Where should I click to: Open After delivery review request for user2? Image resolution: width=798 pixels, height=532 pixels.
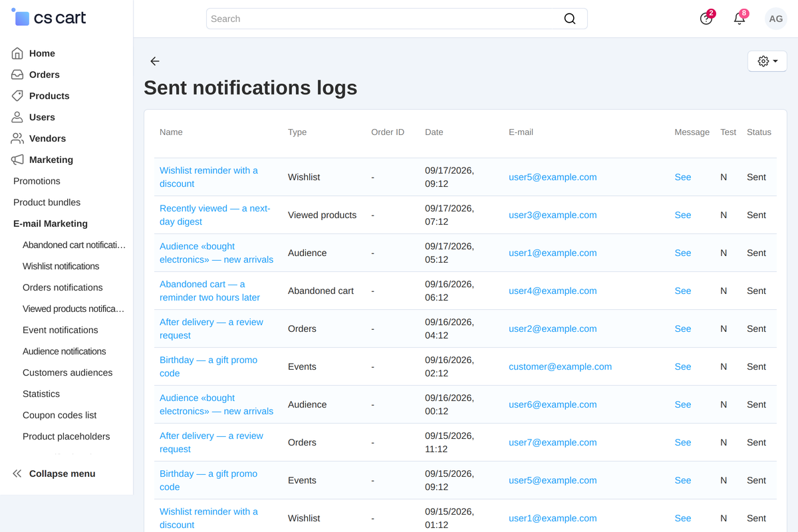[211, 329]
